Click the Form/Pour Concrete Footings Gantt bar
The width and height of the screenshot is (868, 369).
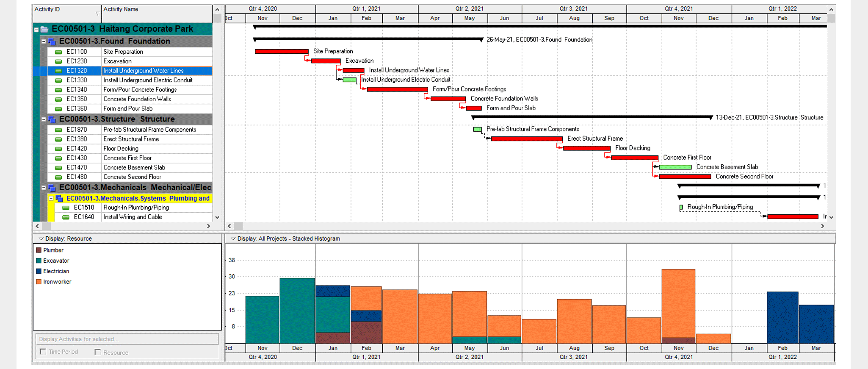click(x=397, y=89)
